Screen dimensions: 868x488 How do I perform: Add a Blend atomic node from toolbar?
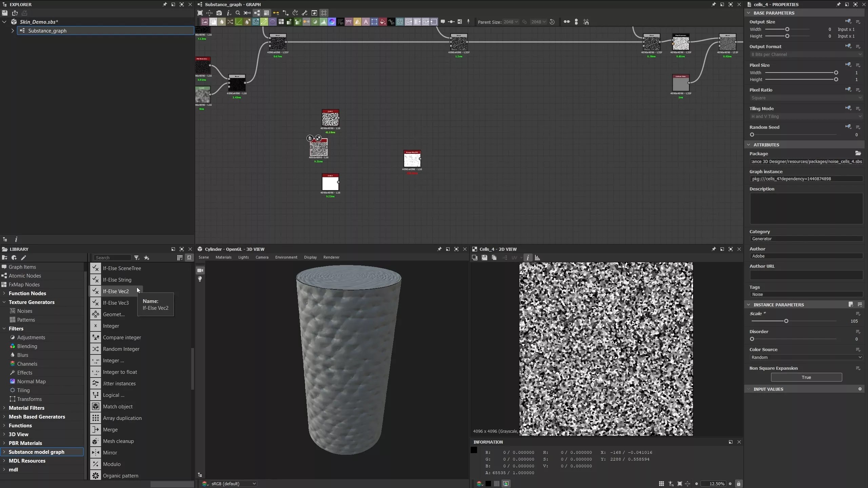click(x=213, y=22)
